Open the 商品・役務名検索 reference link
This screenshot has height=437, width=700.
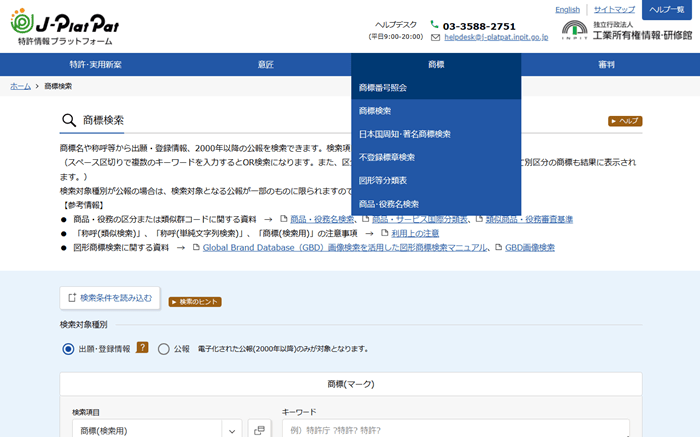[322, 219]
